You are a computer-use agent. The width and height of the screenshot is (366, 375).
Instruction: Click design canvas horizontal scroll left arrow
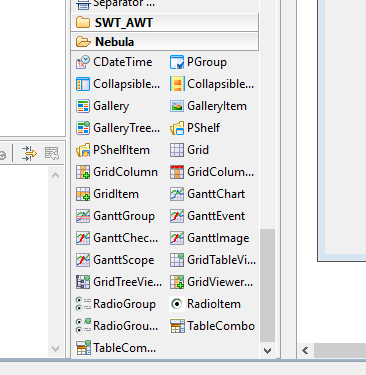(305, 351)
